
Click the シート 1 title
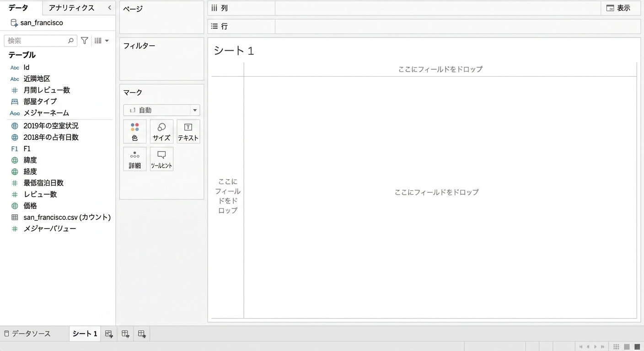point(234,51)
